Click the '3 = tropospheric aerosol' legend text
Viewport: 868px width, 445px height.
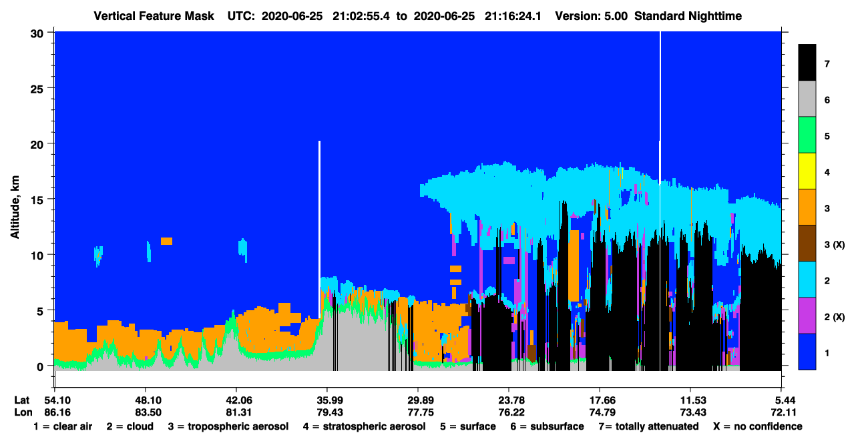pyautogui.click(x=228, y=426)
